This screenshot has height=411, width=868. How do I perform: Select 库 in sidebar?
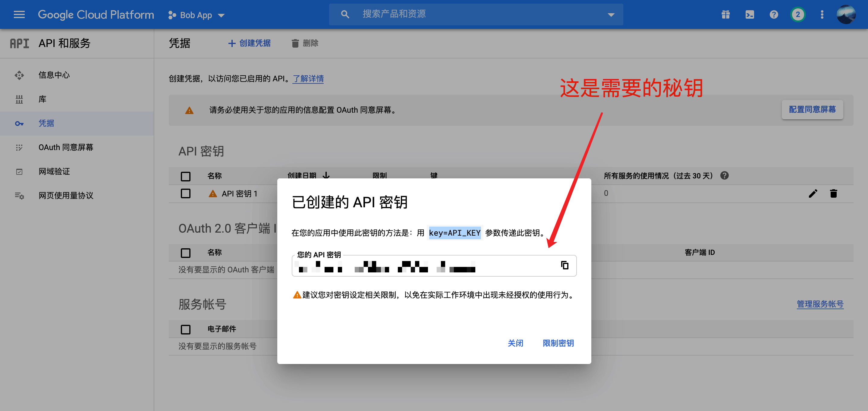point(77,99)
